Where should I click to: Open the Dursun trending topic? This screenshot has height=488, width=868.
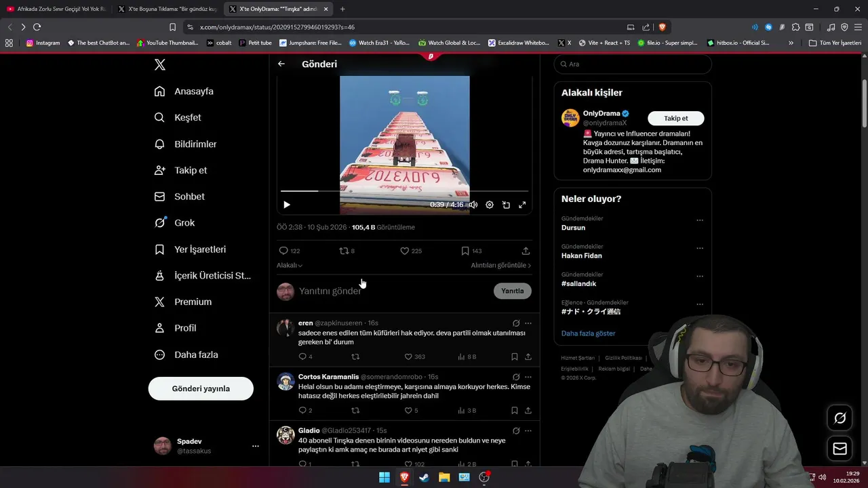pos(573,228)
